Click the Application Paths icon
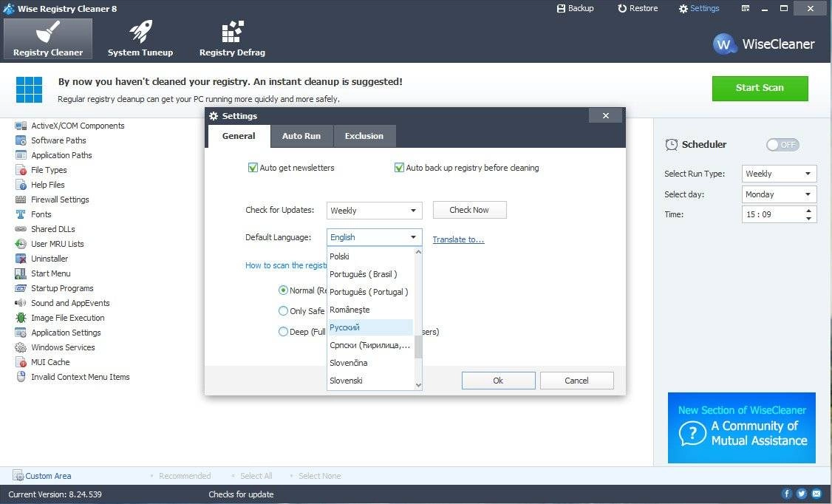The image size is (832, 504). (21, 155)
